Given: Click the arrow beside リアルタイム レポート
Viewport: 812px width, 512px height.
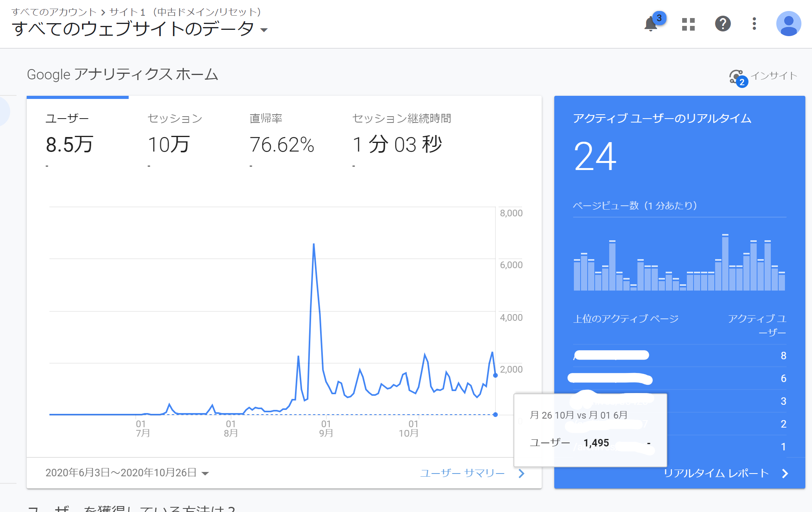Looking at the screenshot, I should (785, 473).
